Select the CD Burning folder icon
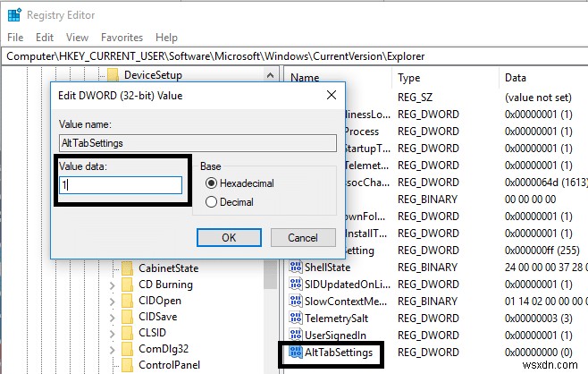 tap(127, 285)
